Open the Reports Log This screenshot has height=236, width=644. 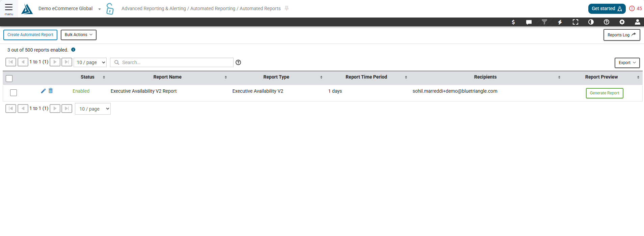point(622,35)
